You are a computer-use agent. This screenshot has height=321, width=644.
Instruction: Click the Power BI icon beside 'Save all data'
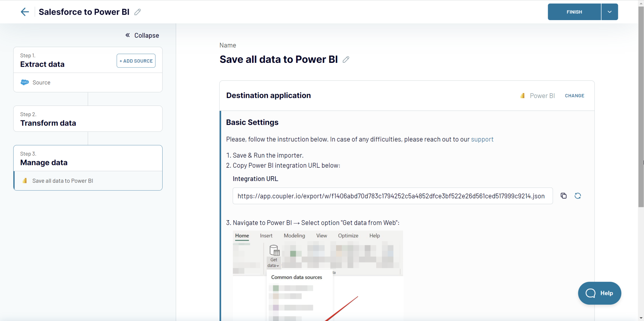pos(24,181)
